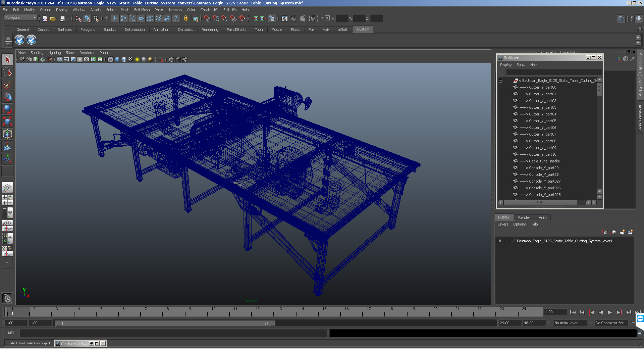Click the Select by hierarchy mode icon

tap(78, 18)
